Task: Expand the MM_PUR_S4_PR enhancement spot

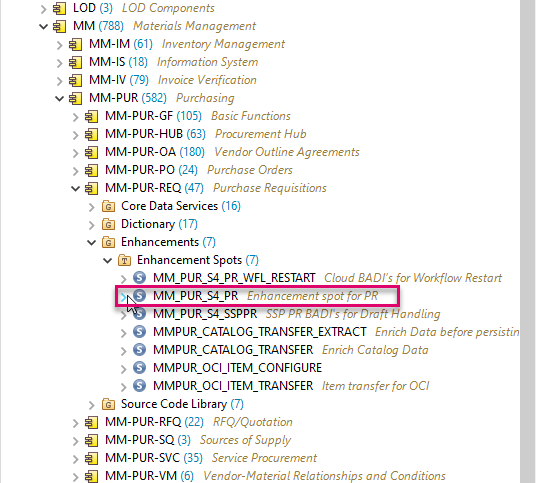Action: coord(123,297)
